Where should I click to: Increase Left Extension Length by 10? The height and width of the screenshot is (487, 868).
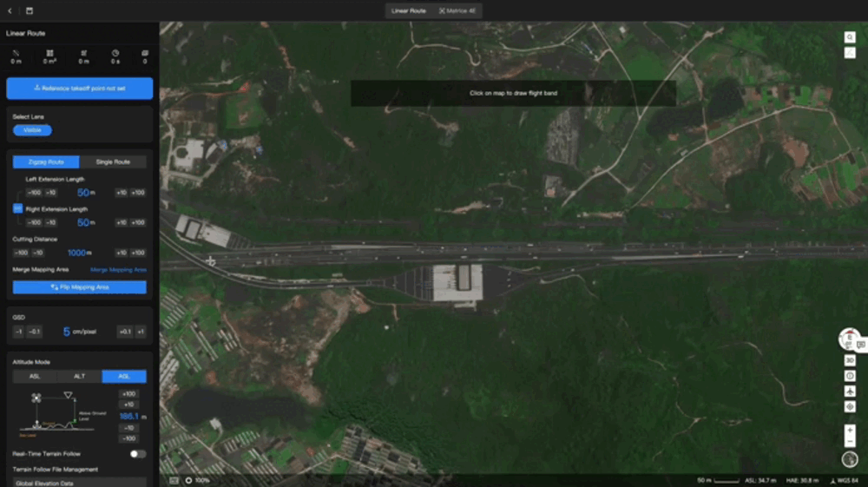point(122,193)
